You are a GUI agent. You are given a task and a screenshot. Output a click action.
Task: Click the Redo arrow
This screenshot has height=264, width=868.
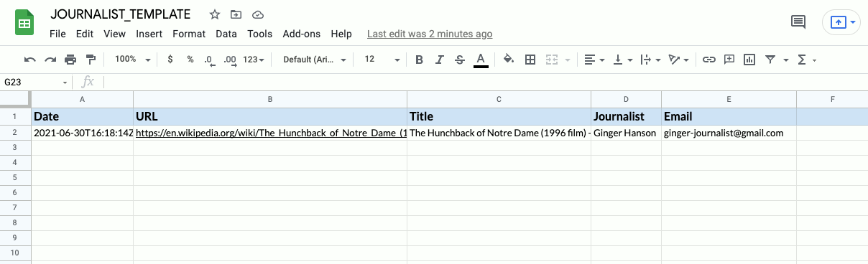coord(50,60)
